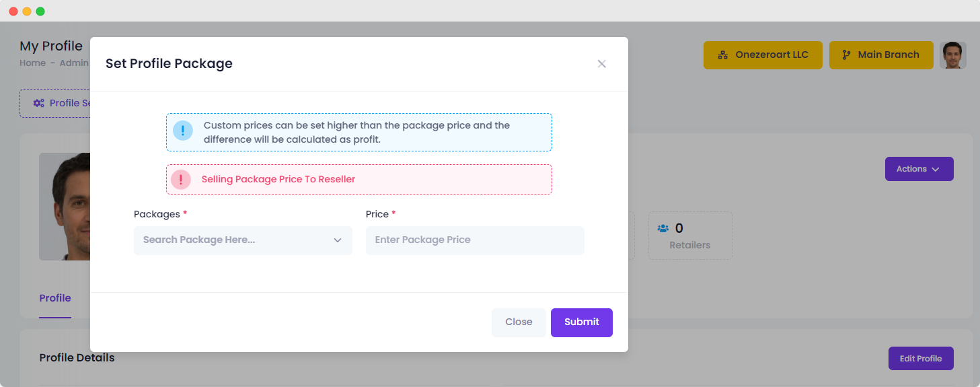980x387 pixels.
Task: Click the blue info exclamation icon
Action: click(183, 131)
